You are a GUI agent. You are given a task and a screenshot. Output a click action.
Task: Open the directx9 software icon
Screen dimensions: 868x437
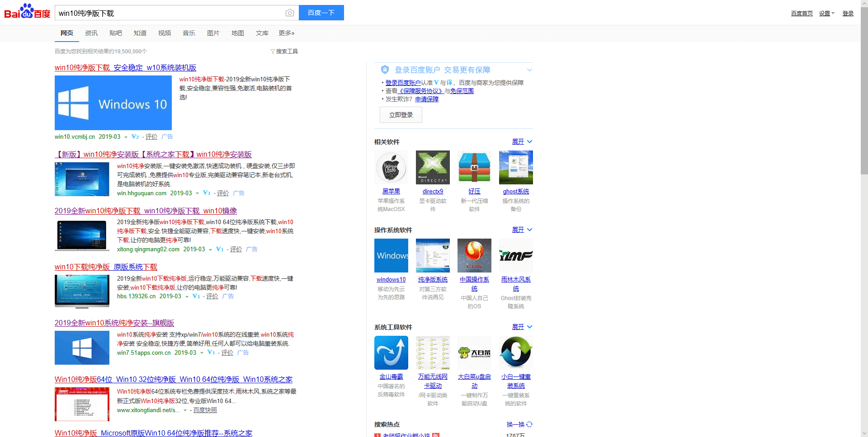click(433, 168)
